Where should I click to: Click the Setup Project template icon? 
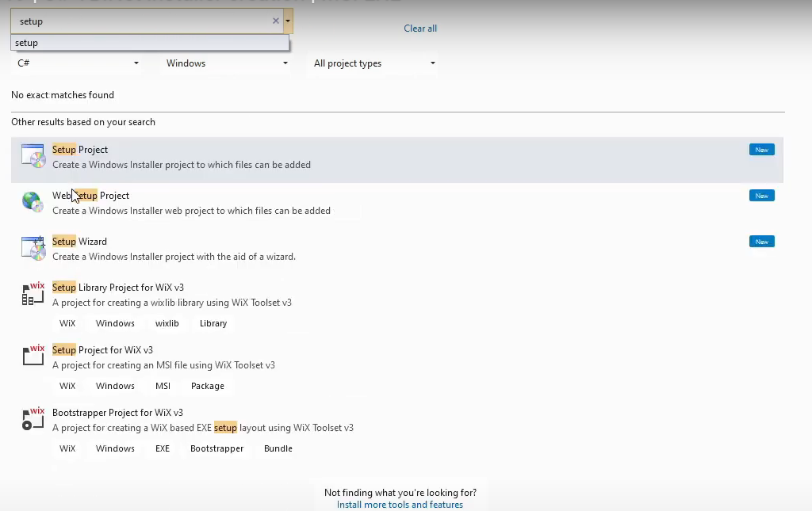pyautogui.click(x=33, y=156)
